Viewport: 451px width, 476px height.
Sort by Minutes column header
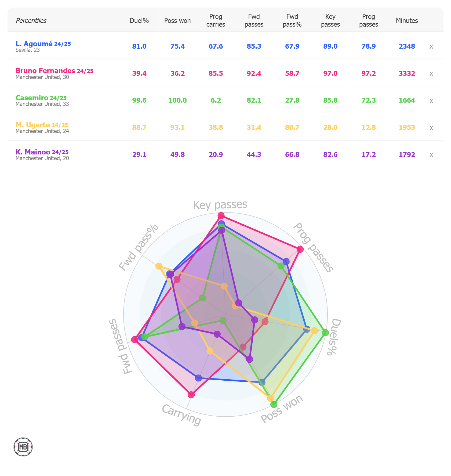[407, 21]
